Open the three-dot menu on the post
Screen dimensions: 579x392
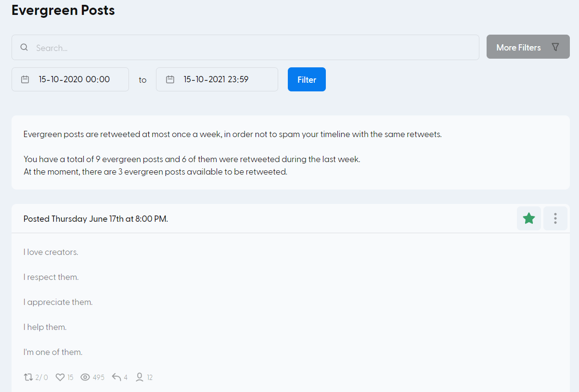click(555, 218)
